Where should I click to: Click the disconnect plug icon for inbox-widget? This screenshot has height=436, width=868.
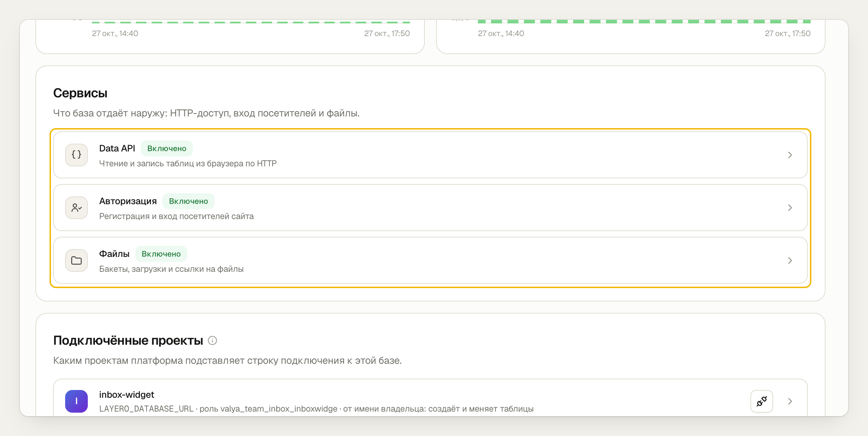762,401
